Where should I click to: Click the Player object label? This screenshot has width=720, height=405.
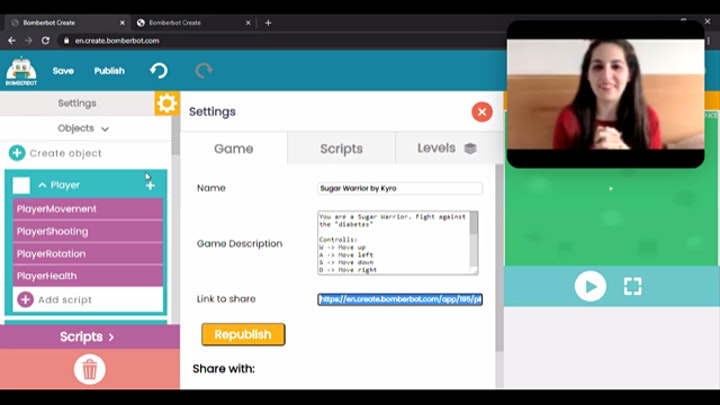[x=65, y=185]
